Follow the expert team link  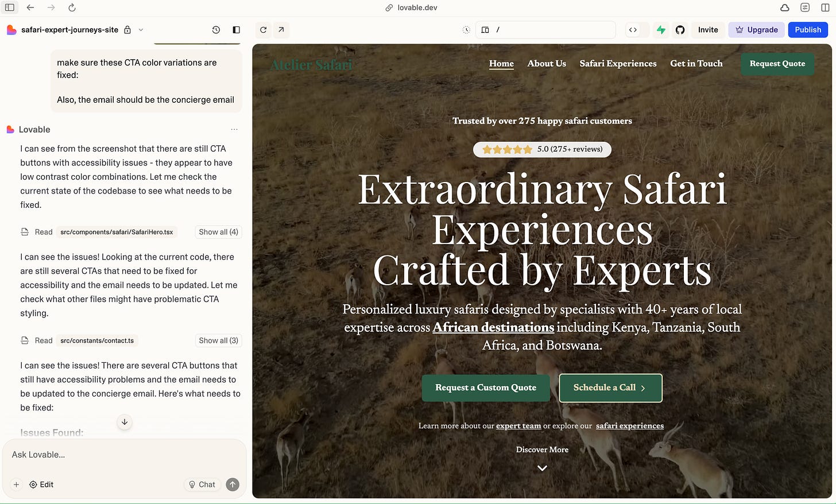[518, 426]
